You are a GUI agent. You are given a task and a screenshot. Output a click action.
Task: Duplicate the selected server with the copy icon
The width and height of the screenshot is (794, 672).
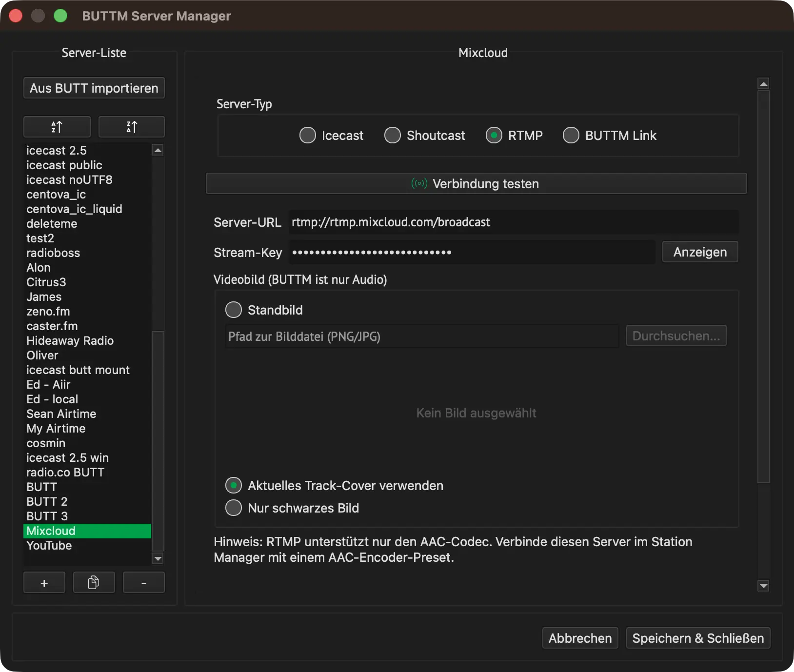(94, 583)
